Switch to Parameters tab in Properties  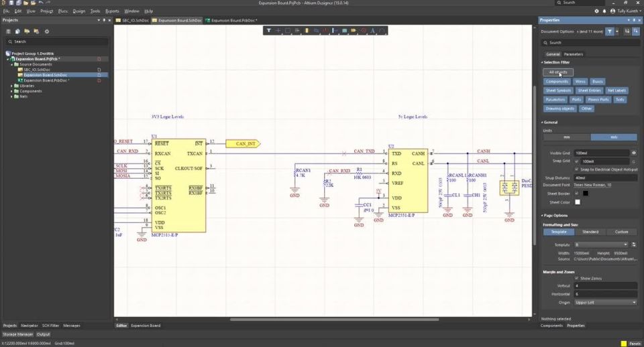click(573, 54)
